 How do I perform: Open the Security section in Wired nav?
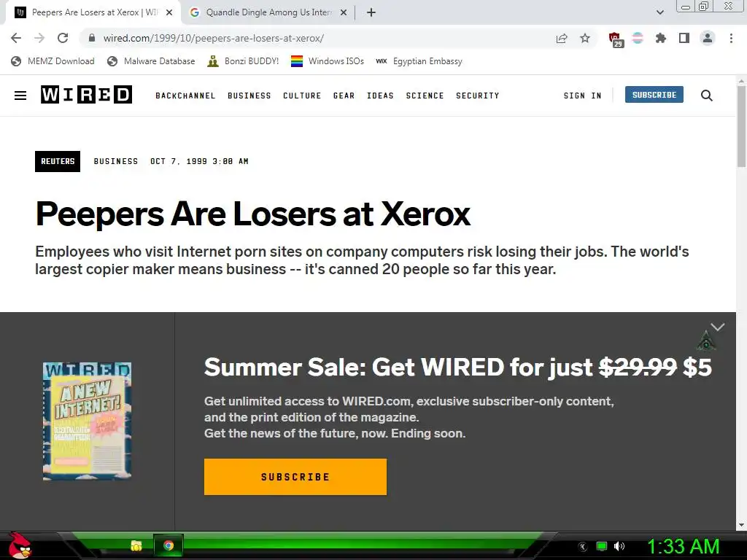477,96
